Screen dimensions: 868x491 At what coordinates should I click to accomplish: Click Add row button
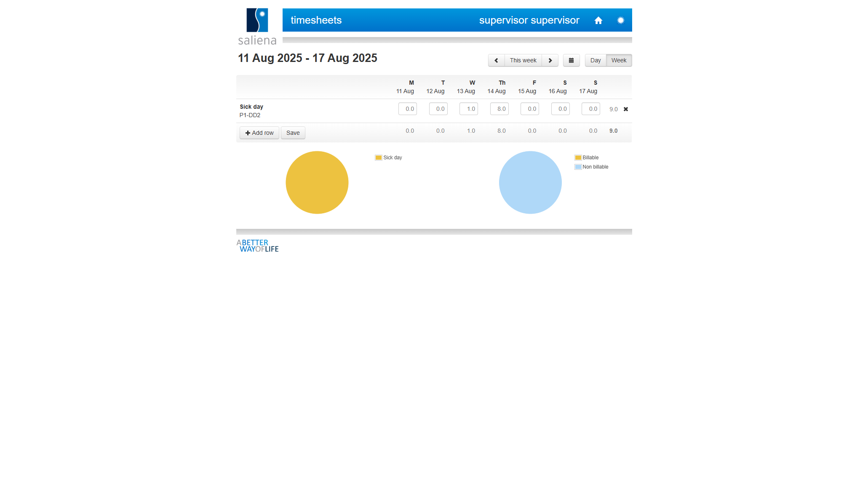pos(259,133)
